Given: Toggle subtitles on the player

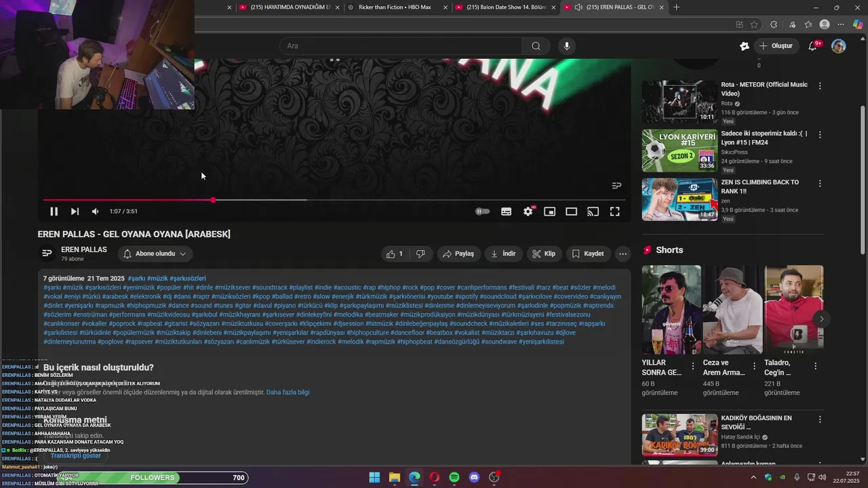Looking at the screenshot, I should coord(506,211).
